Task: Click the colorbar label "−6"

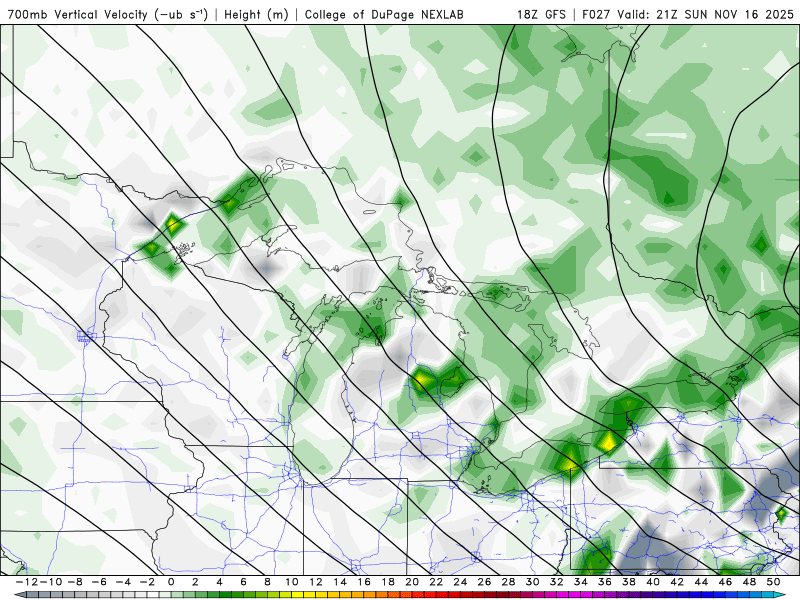Action: point(98,582)
